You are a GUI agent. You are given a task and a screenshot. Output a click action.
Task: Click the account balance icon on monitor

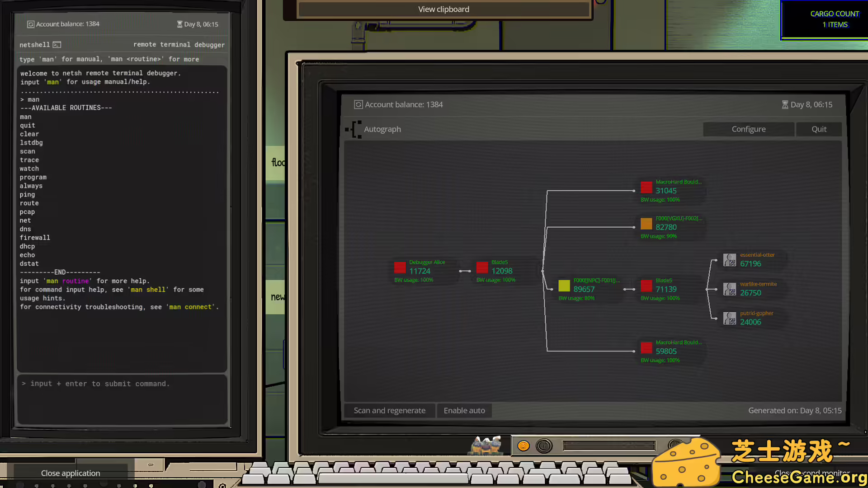point(358,105)
